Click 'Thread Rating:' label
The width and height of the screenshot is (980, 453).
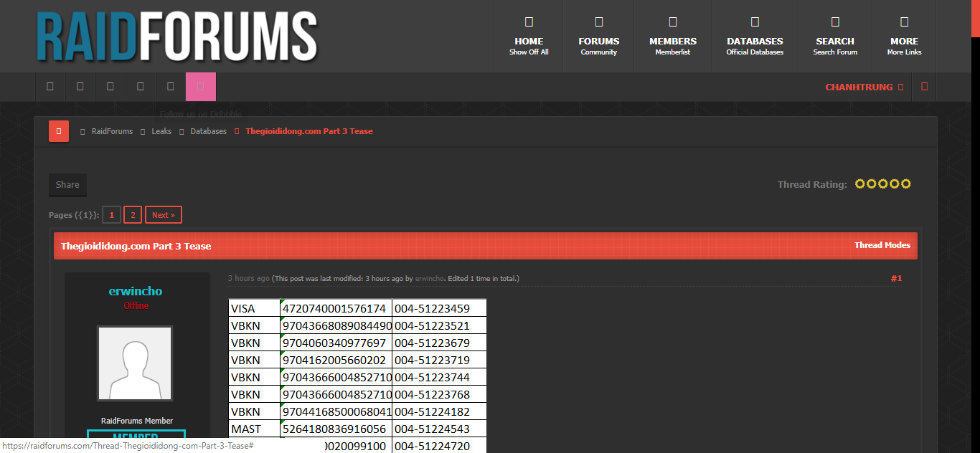(x=812, y=184)
